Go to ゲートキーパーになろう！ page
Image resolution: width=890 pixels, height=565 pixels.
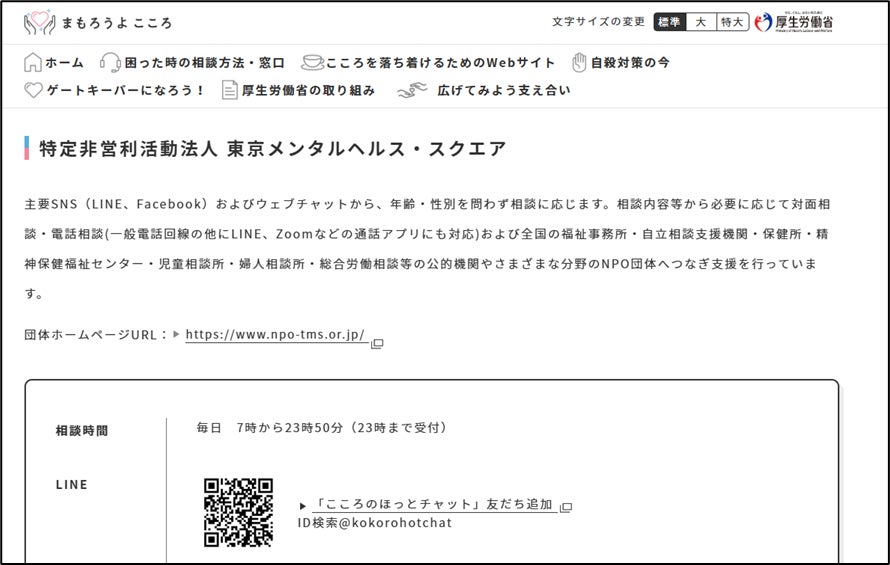126,90
